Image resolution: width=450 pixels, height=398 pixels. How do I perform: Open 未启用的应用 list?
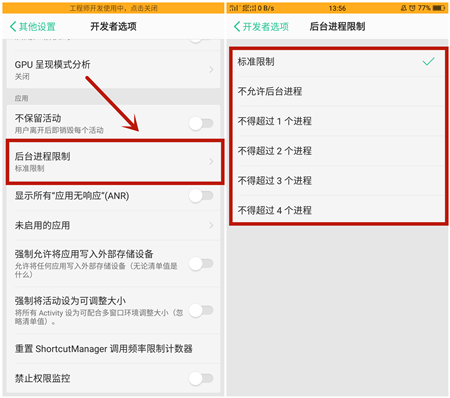113,225
